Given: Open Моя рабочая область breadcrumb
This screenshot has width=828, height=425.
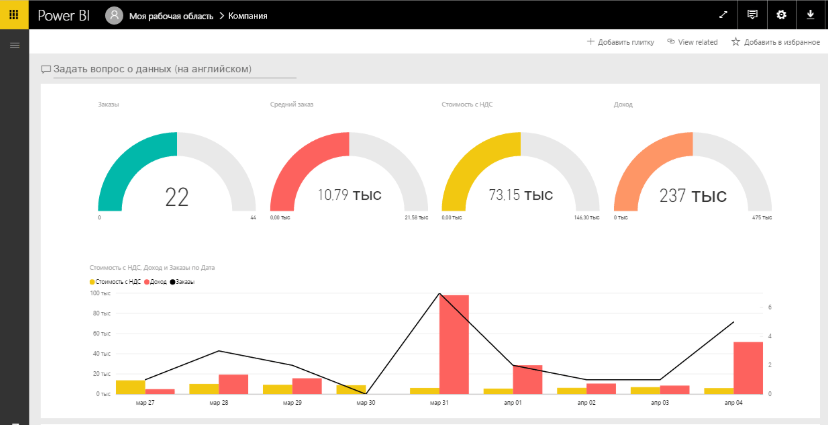Looking at the screenshot, I should tap(171, 16).
